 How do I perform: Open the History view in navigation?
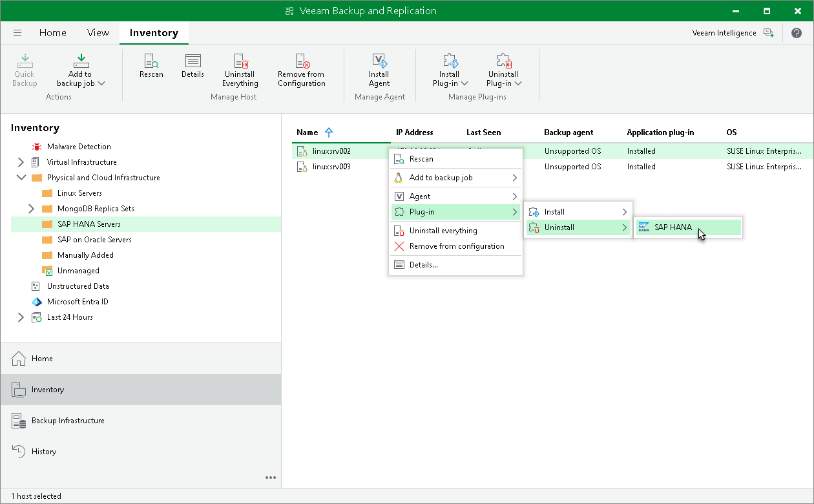coord(44,452)
